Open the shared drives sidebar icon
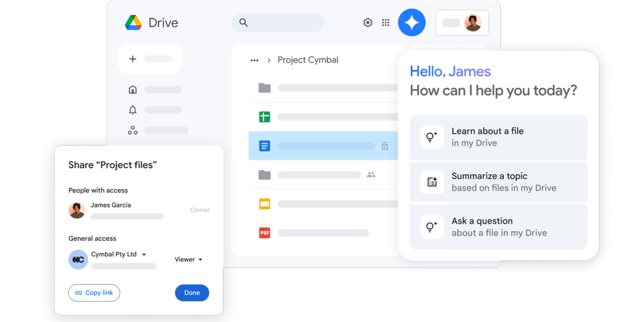The width and height of the screenshot is (644, 322). pyautogui.click(x=133, y=130)
